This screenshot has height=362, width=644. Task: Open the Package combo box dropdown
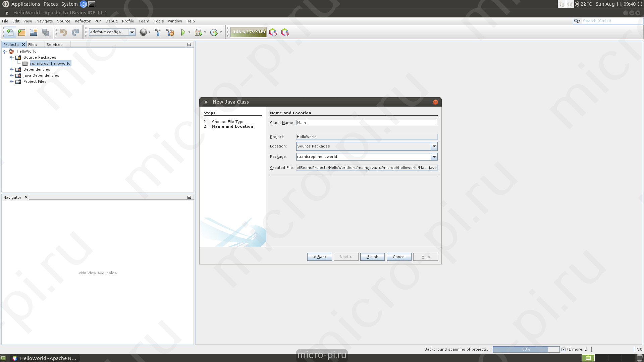(434, 157)
